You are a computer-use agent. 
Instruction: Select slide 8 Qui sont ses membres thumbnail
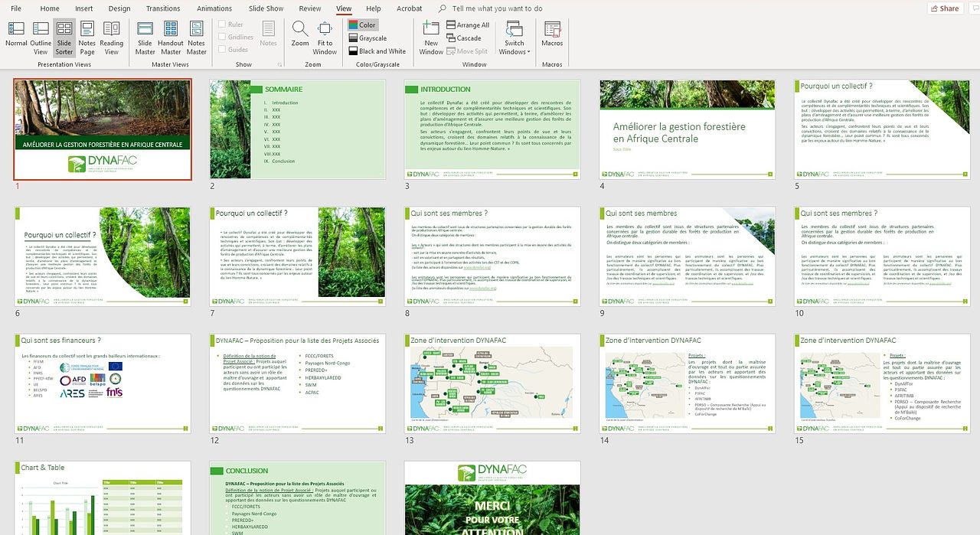click(x=492, y=256)
